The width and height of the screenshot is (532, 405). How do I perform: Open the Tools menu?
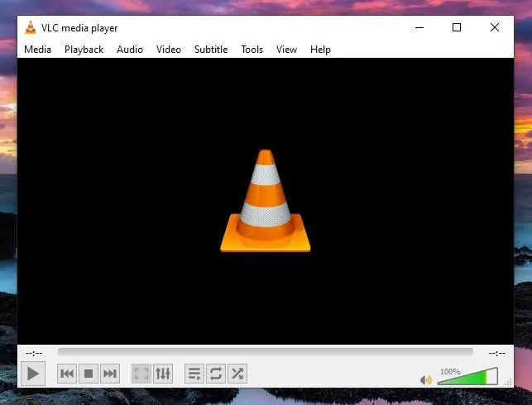pos(252,50)
